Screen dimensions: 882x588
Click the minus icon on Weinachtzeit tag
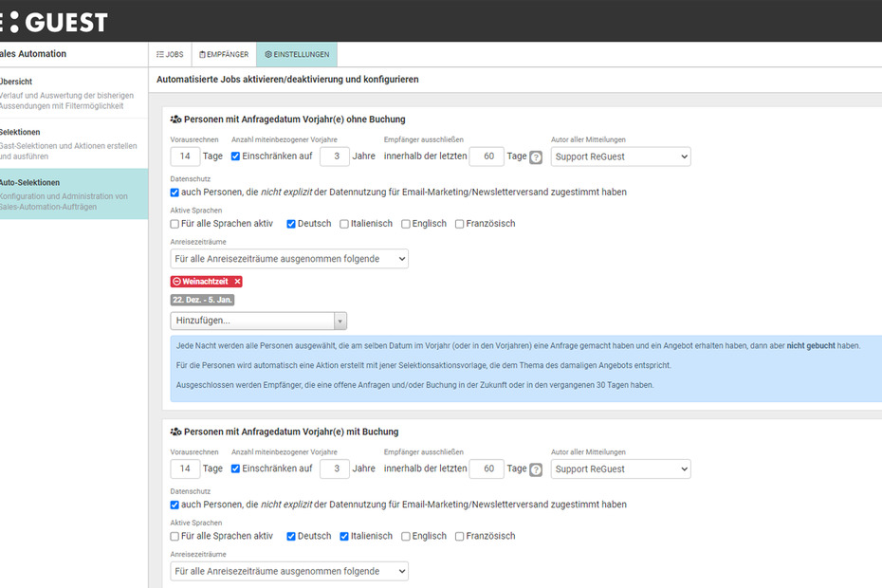176,282
